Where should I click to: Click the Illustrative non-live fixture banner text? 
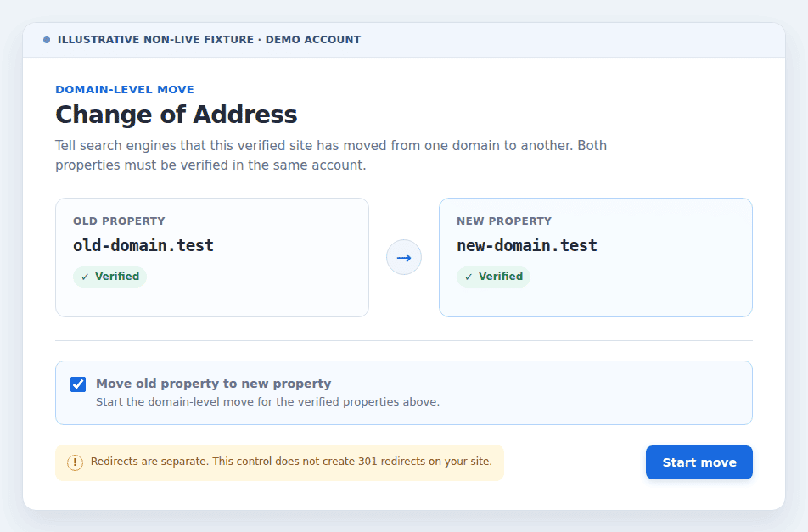[x=209, y=40]
